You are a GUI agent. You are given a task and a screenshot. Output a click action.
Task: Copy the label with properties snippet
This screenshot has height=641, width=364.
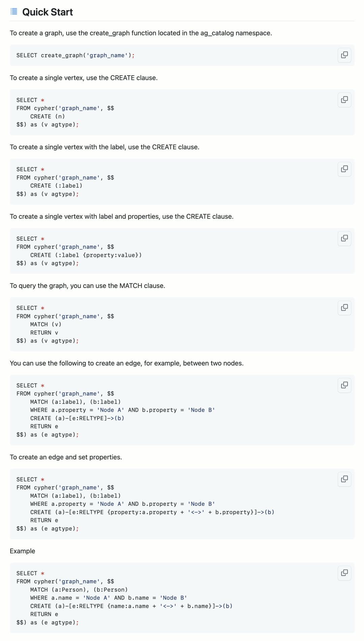coord(344,238)
